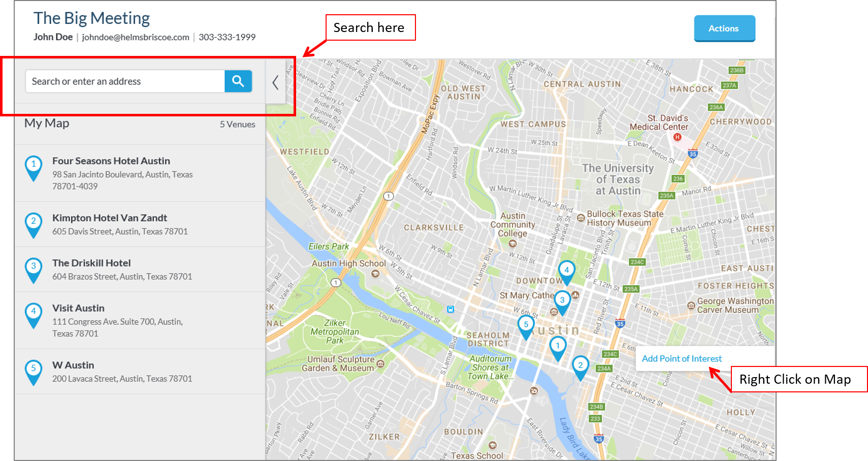Click the bus stop icon near W 6th St
Viewport: 868px width, 461px height.
click(x=451, y=309)
